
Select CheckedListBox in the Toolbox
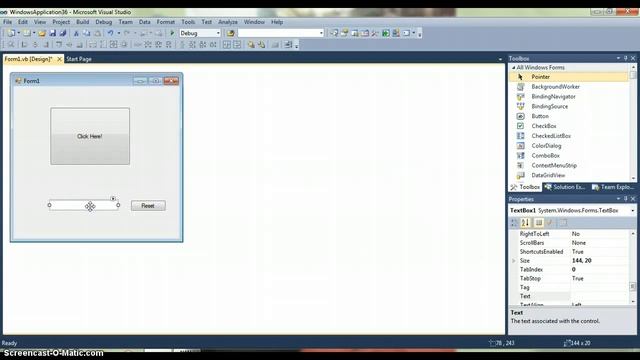(x=569, y=136)
